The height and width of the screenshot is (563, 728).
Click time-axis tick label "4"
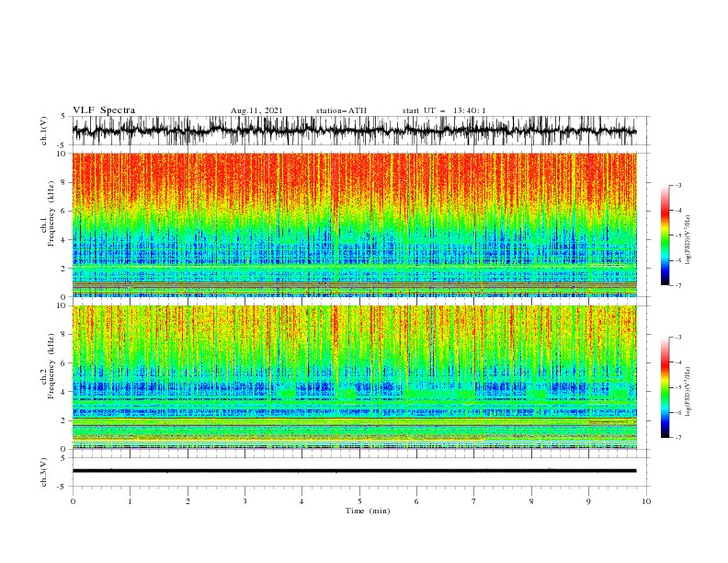(x=301, y=501)
